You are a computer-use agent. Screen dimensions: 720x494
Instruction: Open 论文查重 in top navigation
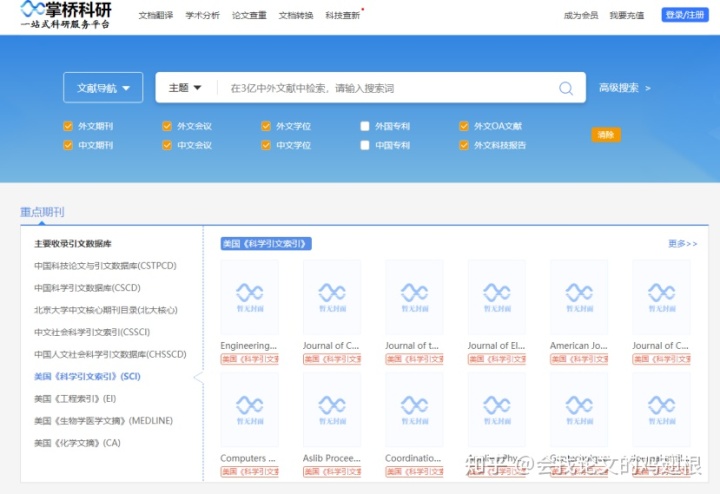click(x=249, y=15)
